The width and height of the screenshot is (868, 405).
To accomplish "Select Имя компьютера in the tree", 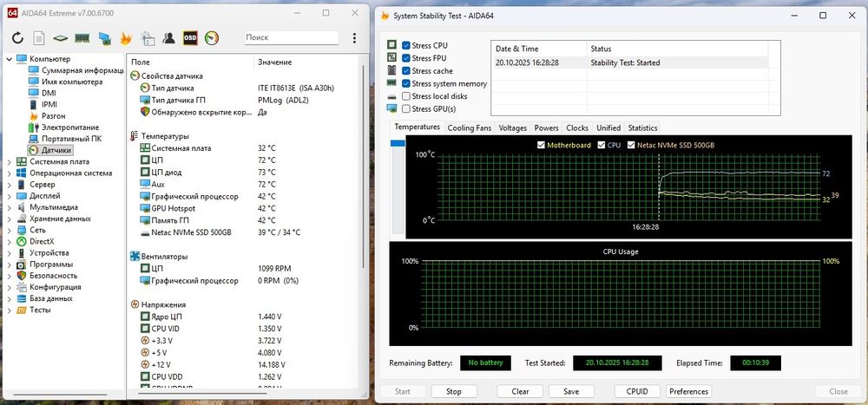I will (x=72, y=82).
